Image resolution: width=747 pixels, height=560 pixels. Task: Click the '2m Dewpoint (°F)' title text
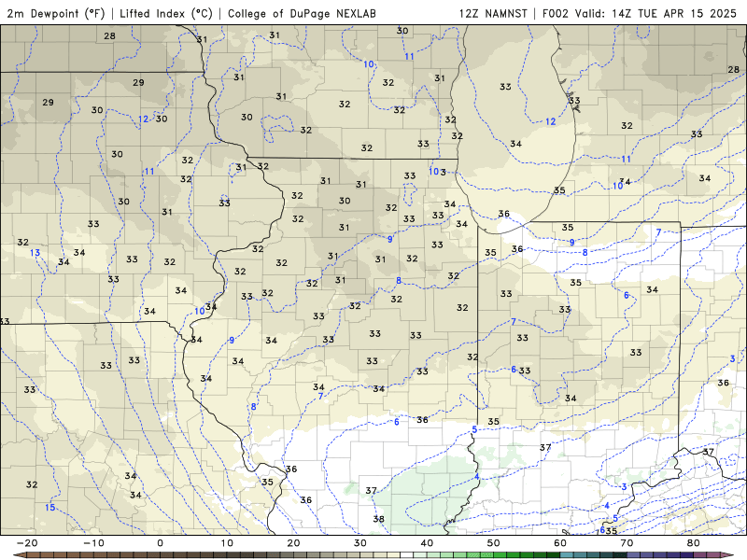pos(56,13)
